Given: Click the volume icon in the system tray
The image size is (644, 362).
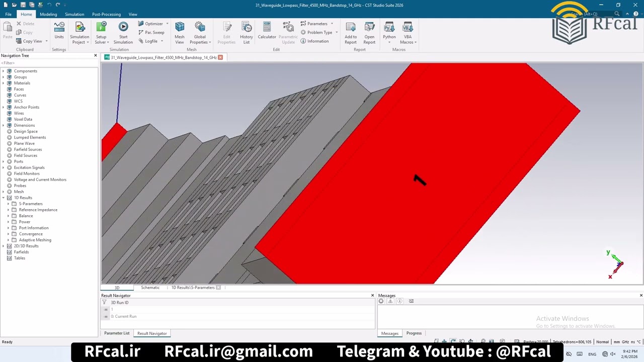Looking at the screenshot, I should [x=613, y=354].
